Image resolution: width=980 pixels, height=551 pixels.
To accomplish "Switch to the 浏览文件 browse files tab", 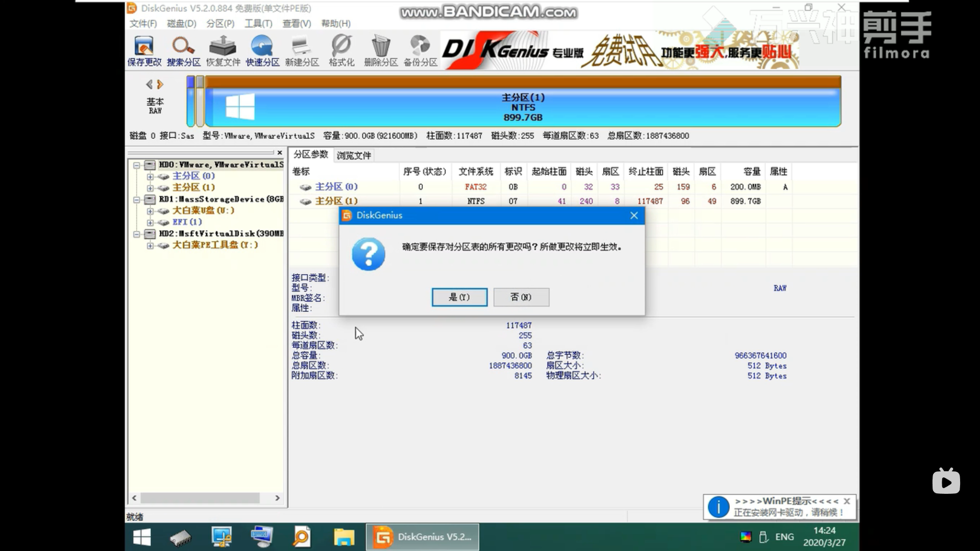I will coord(354,155).
